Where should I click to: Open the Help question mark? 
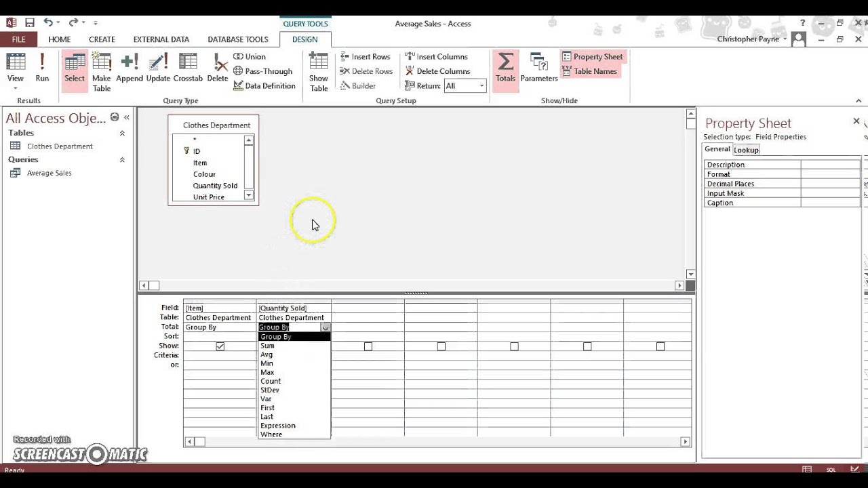(x=802, y=23)
